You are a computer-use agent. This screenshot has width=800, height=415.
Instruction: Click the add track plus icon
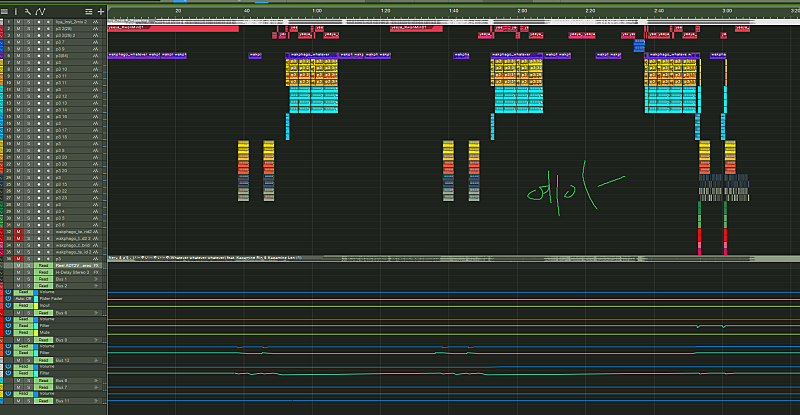[x=101, y=11]
